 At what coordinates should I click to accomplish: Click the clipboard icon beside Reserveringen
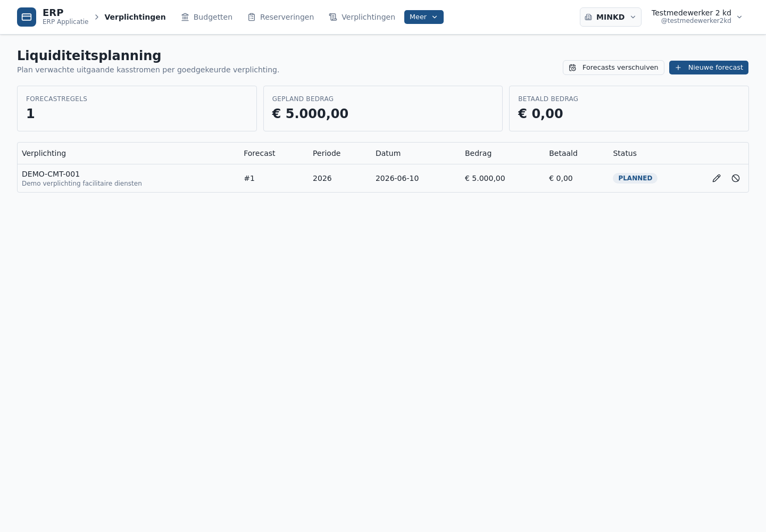(252, 17)
